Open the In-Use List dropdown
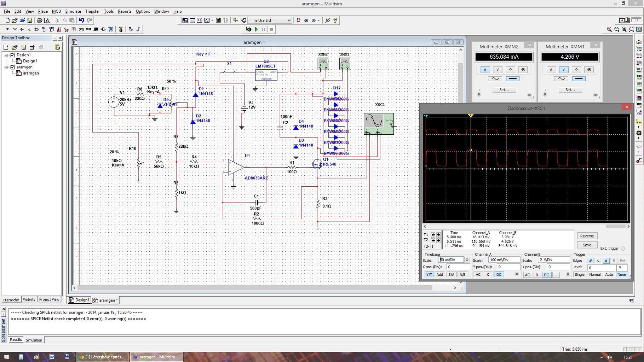 click(x=289, y=21)
